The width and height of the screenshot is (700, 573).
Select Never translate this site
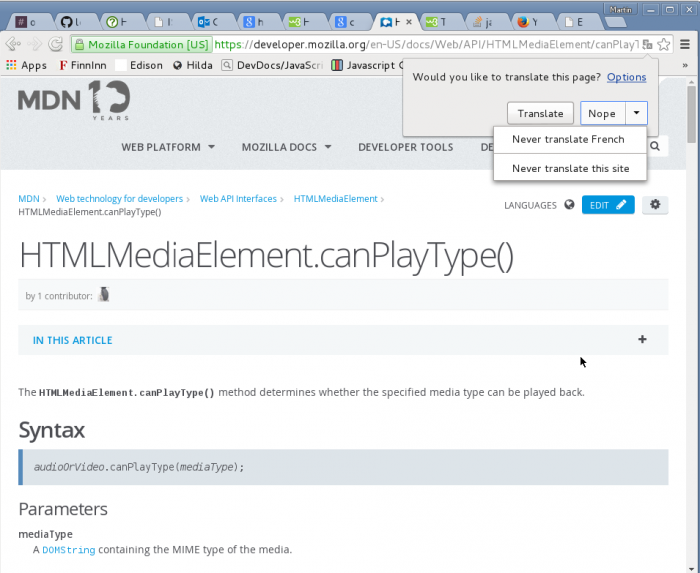coord(570,168)
